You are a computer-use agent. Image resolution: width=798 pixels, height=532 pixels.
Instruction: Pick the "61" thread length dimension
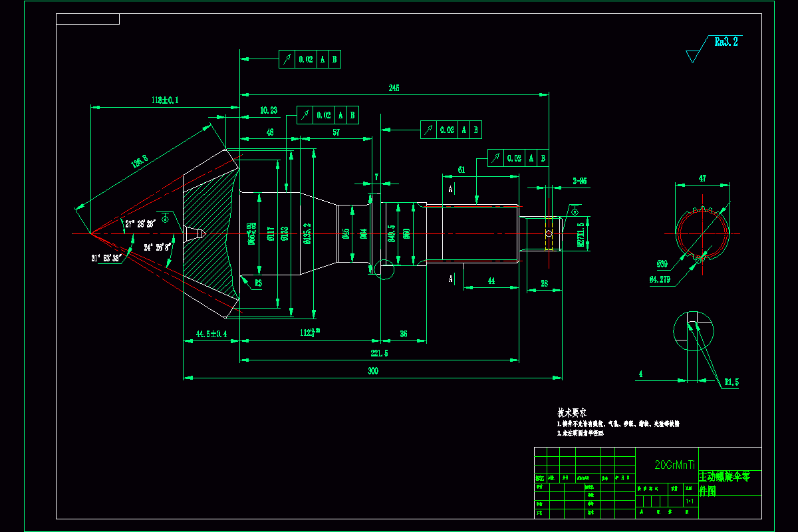tap(461, 170)
